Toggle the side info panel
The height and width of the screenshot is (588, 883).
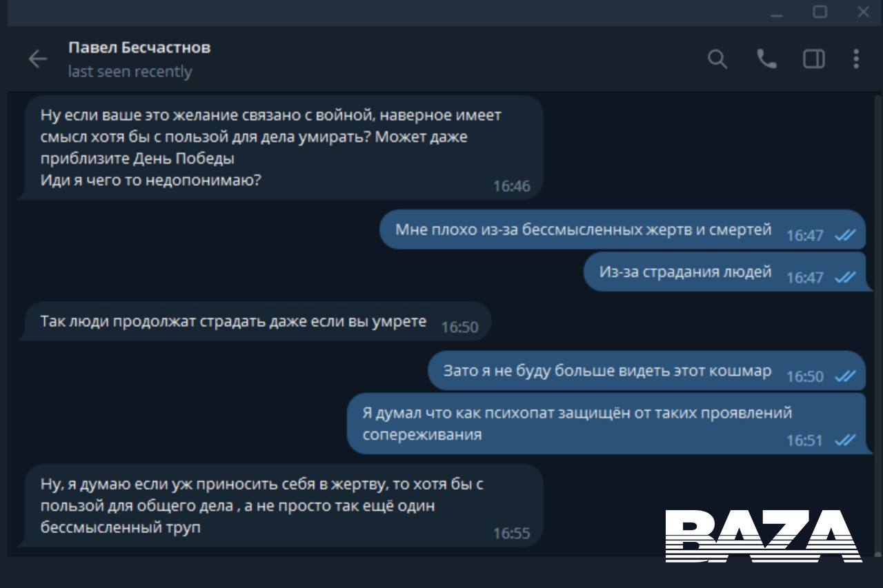[814, 59]
